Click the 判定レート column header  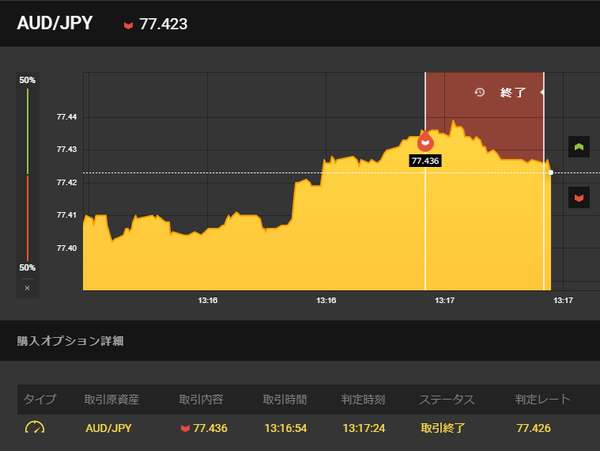[x=543, y=399]
